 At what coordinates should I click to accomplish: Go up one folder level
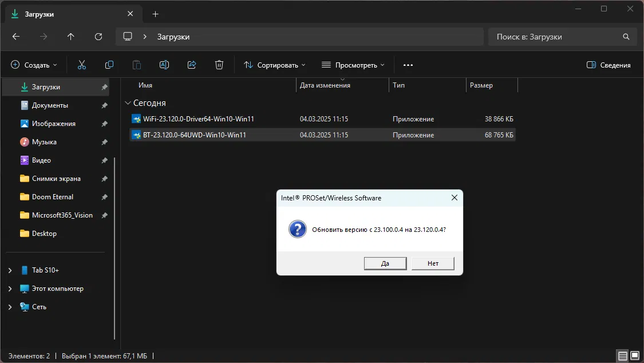click(x=70, y=37)
